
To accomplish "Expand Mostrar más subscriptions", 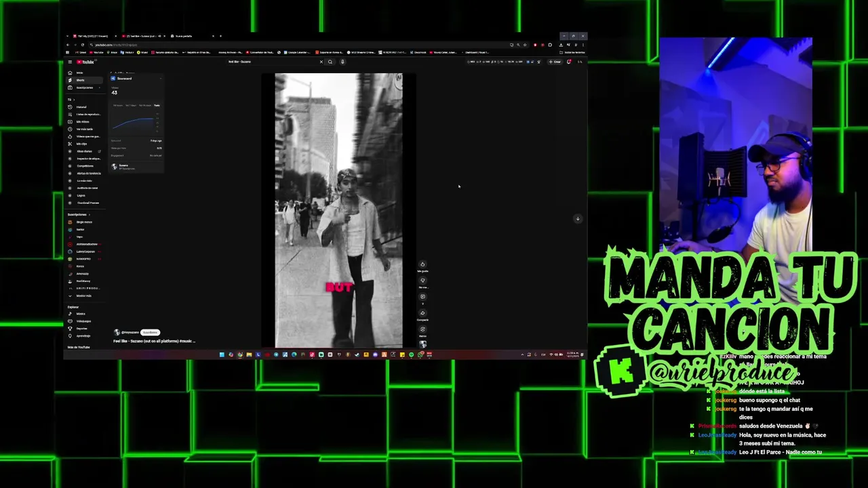I will [84, 296].
